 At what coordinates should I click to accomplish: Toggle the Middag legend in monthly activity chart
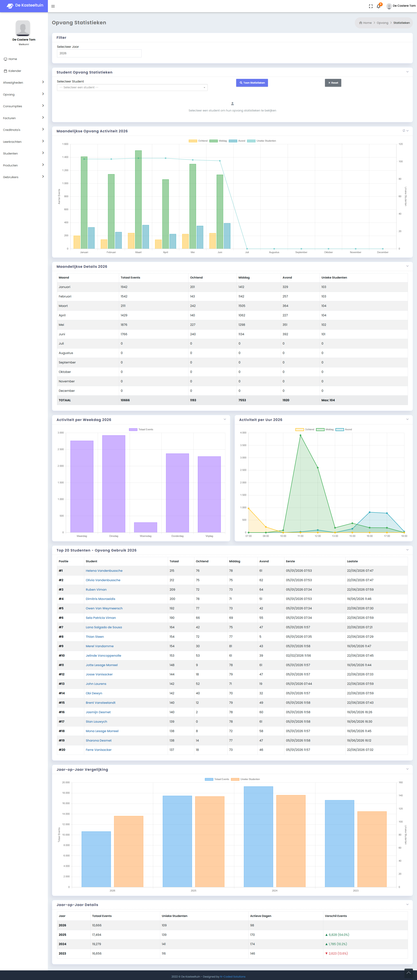(x=218, y=141)
